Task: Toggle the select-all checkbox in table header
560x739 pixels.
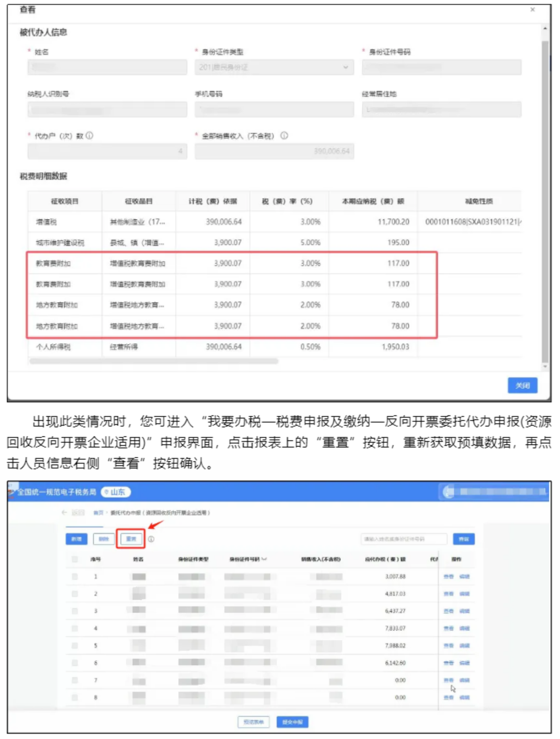Action: click(x=75, y=559)
